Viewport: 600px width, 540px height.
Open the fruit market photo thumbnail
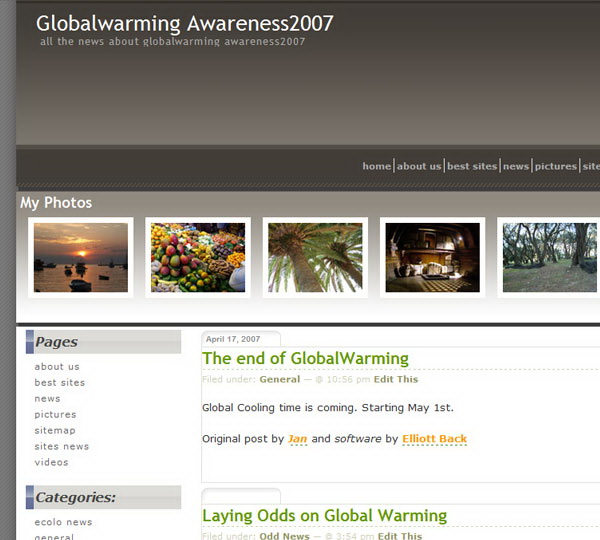pos(198,257)
